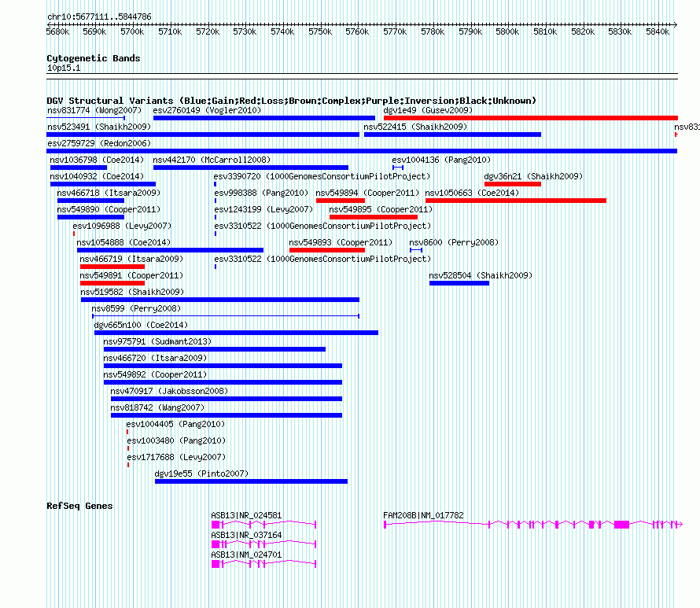Open the ASB13|NR_037164 transcript label
The width and height of the screenshot is (700, 608).
pos(246,535)
